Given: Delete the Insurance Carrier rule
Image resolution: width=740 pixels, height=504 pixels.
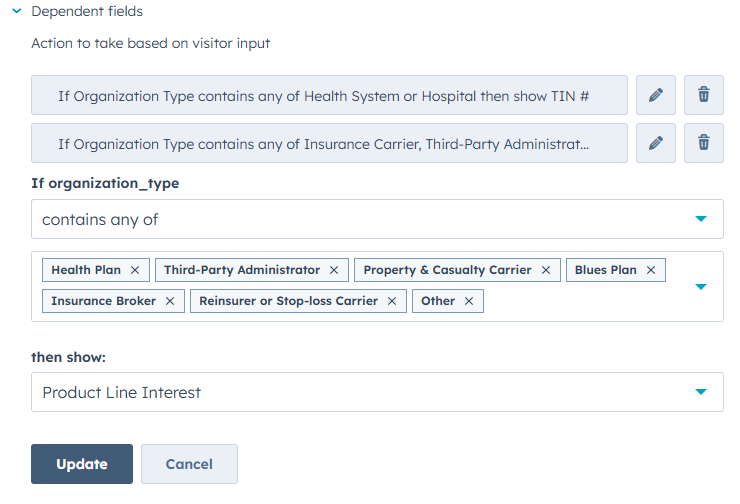Looking at the screenshot, I should click(x=704, y=143).
